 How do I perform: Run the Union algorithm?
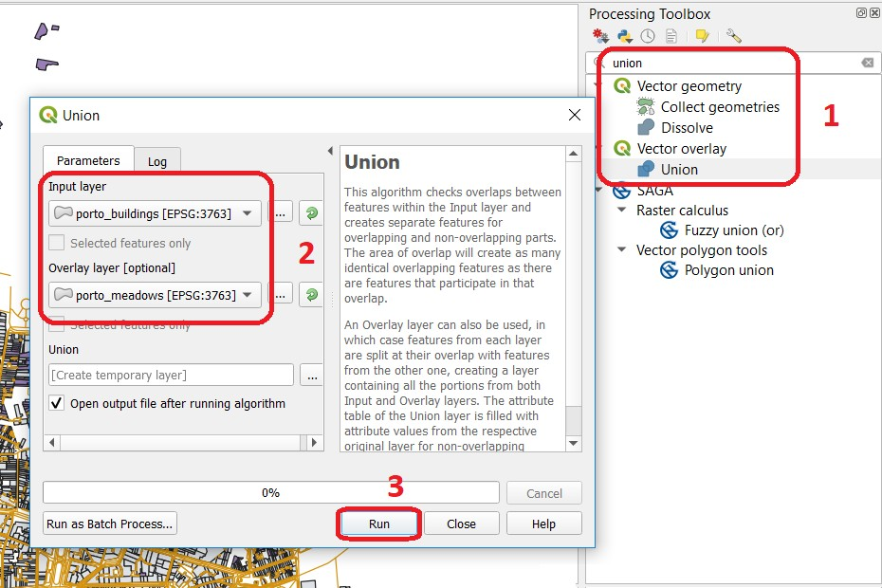pyautogui.click(x=379, y=524)
